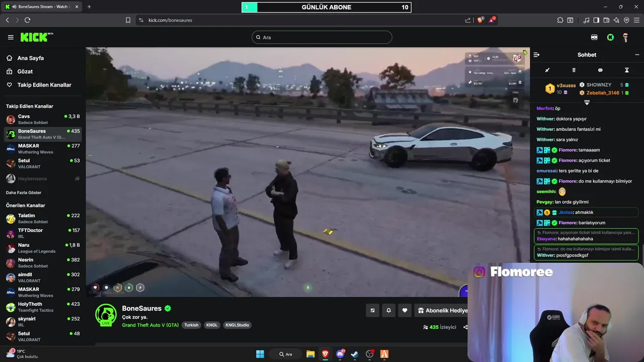Click the heart follow button under stream
The image size is (644, 362).
click(405, 311)
